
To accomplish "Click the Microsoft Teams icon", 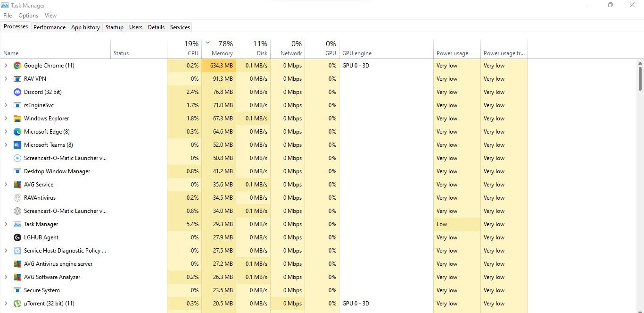I will pyautogui.click(x=17, y=145).
